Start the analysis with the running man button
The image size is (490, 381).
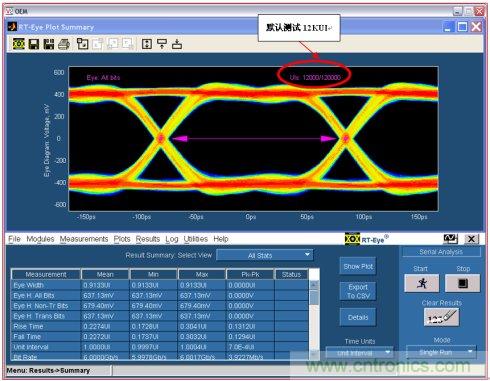coord(422,283)
